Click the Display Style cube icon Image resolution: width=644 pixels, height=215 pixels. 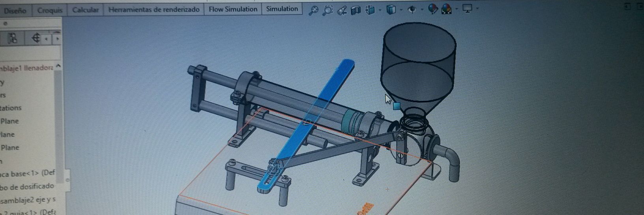(x=391, y=9)
